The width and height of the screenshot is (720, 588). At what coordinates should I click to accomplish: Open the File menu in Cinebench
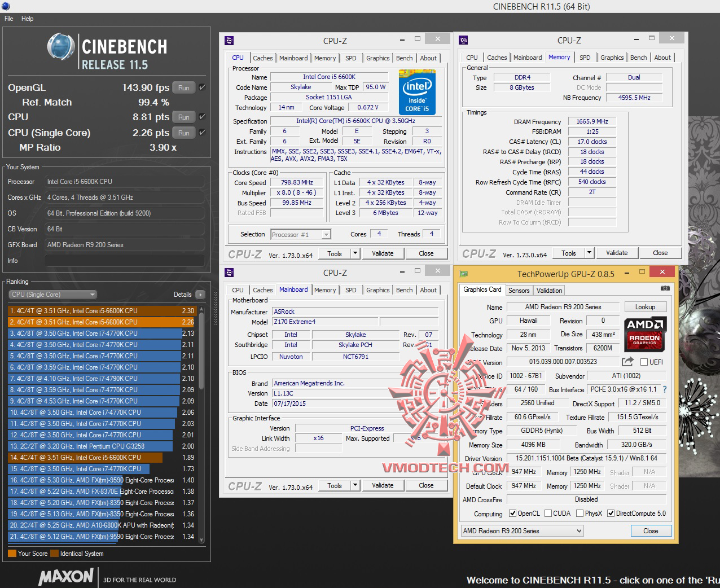point(9,19)
